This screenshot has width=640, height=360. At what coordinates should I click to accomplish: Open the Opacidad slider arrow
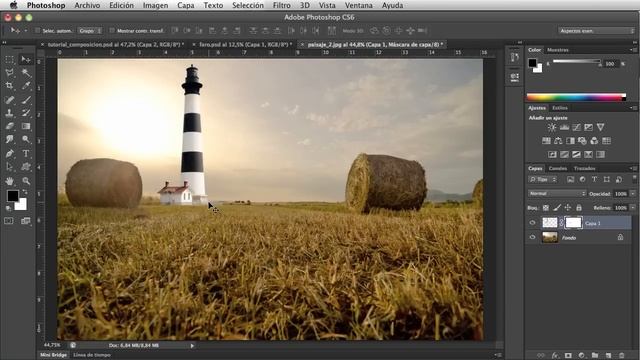[633, 193]
